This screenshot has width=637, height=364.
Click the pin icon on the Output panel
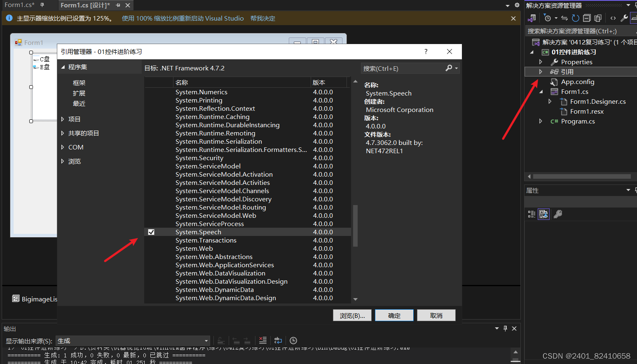pos(506,328)
